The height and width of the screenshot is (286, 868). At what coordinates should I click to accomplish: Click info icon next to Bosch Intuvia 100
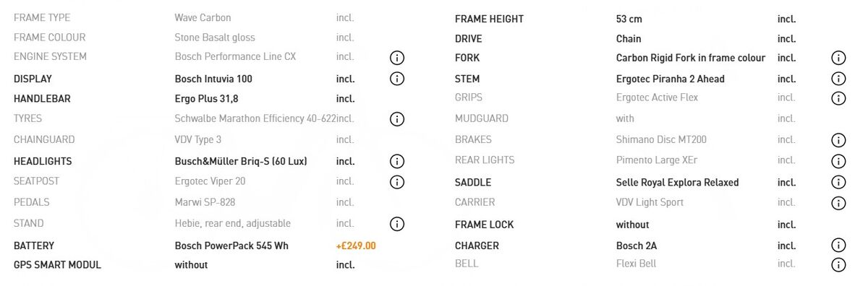pos(396,79)
